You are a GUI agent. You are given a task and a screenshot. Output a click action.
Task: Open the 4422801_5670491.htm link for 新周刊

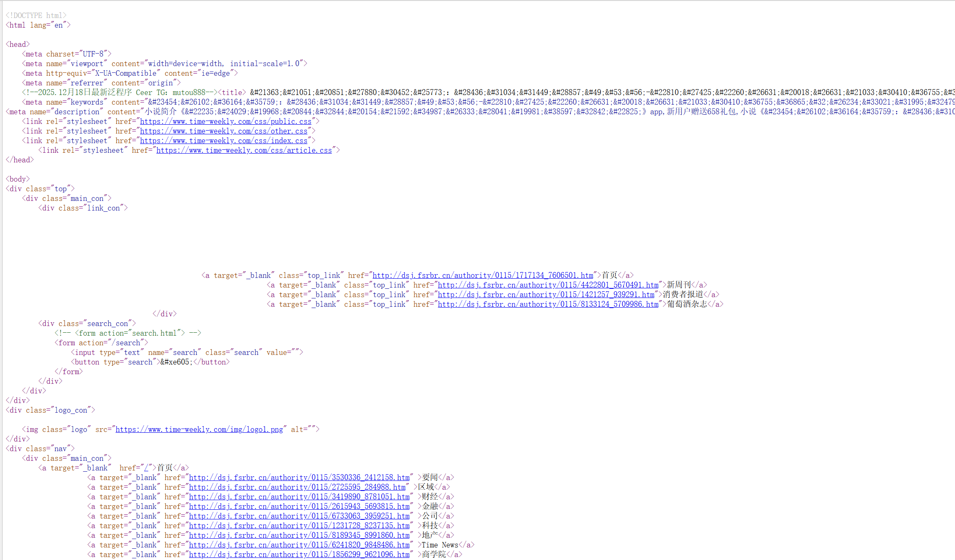pos(548,285)
